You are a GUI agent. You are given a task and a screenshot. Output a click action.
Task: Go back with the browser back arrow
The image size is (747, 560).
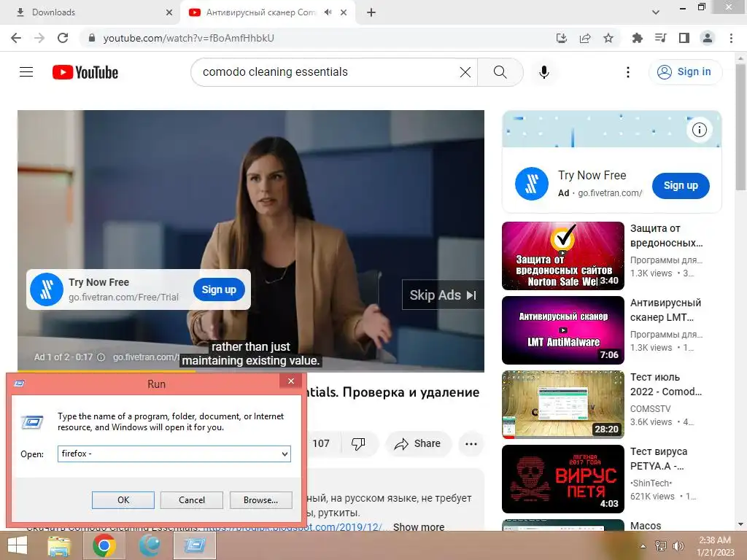(16, 38)
